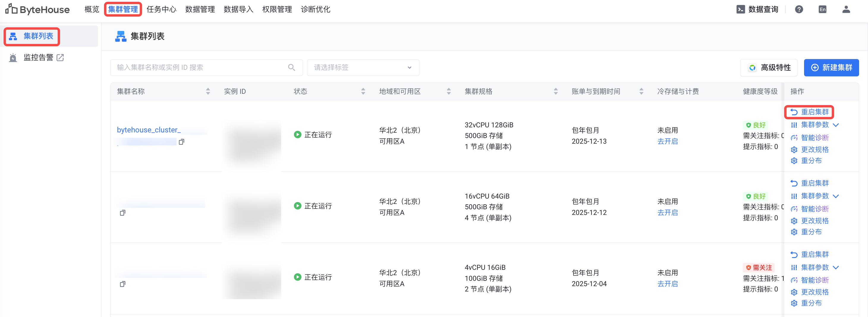
Task: Click 去开启 for the 16vCPU cluster
Action: coord(668,213)
